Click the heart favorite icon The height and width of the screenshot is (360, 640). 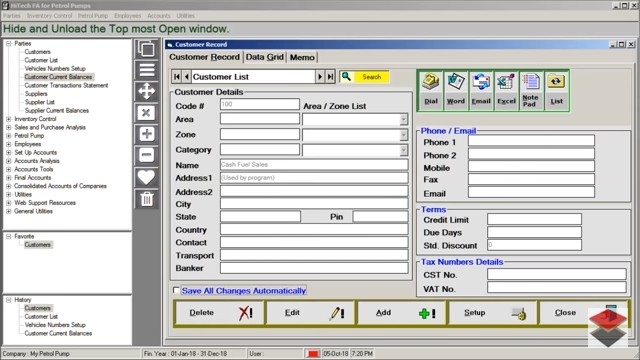click(x=147, y=177)
